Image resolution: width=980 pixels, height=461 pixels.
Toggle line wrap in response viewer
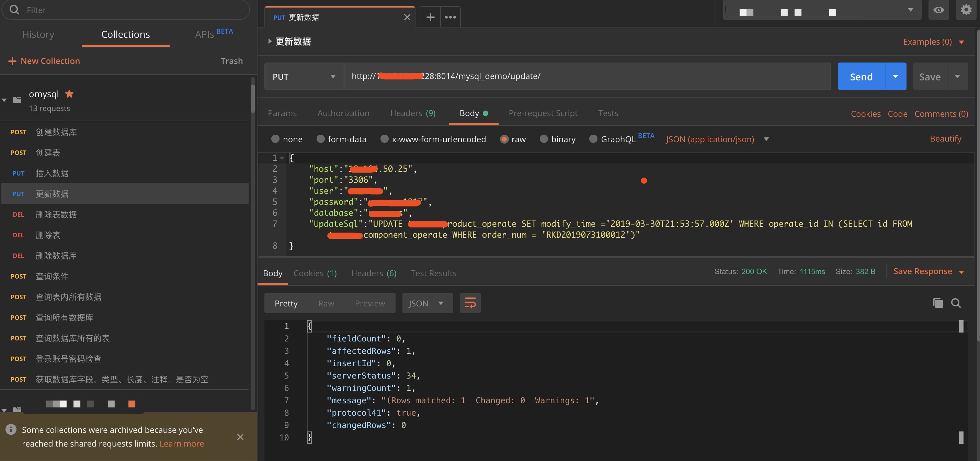click(470, 303)
